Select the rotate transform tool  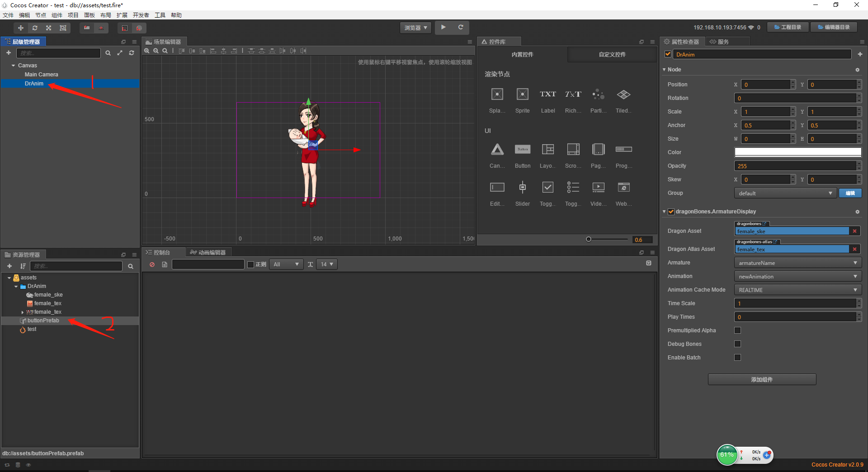tap(35, 28)
